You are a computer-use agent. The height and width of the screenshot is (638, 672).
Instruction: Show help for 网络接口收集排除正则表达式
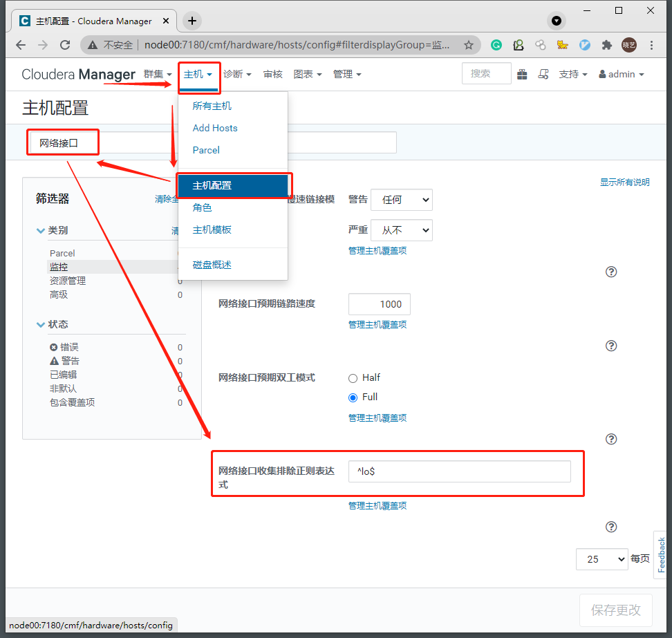(611, 527)
